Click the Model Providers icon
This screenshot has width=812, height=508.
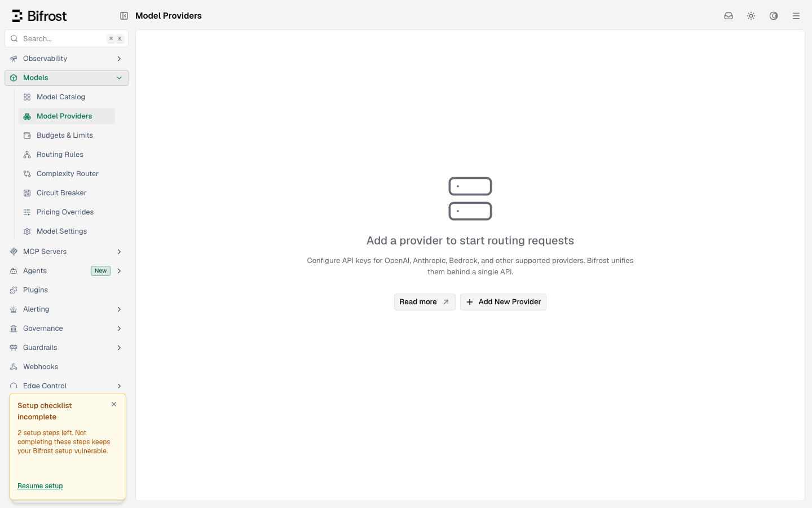27,116
